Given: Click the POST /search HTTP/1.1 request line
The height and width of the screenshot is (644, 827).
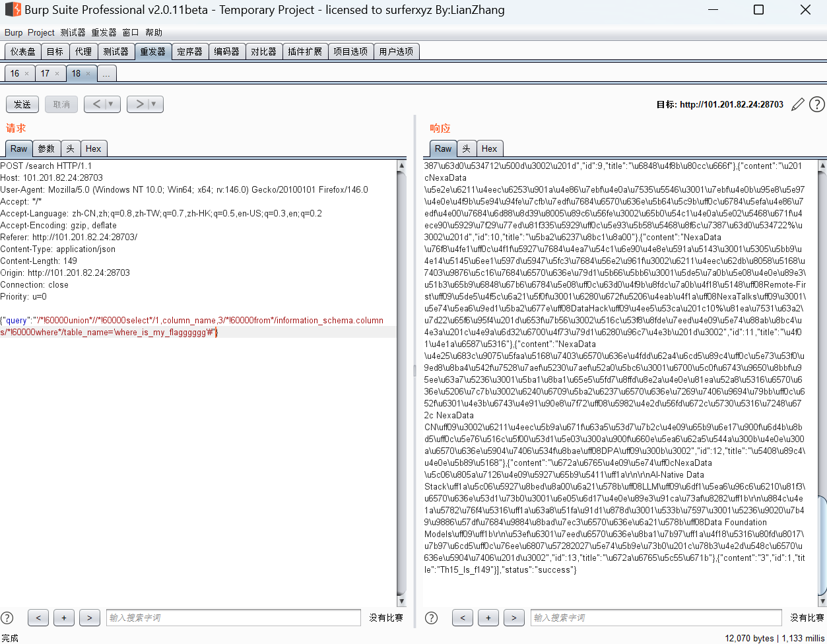Looking at the screenshot, I should (x=46, y=166).
